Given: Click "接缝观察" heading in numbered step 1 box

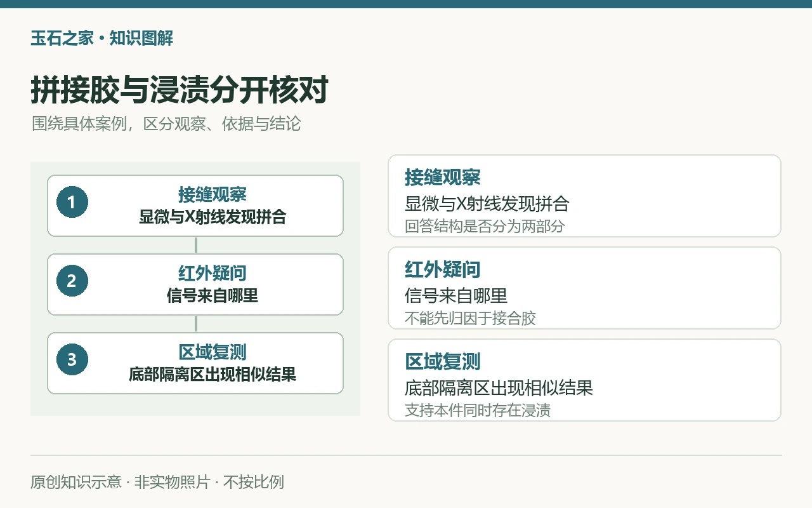Looking at the screenshot, I should point(212,195).
